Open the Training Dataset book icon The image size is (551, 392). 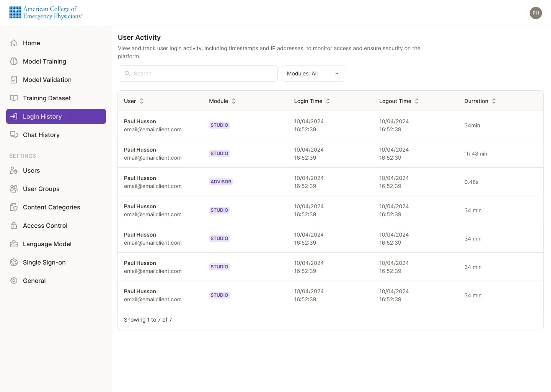14,98
